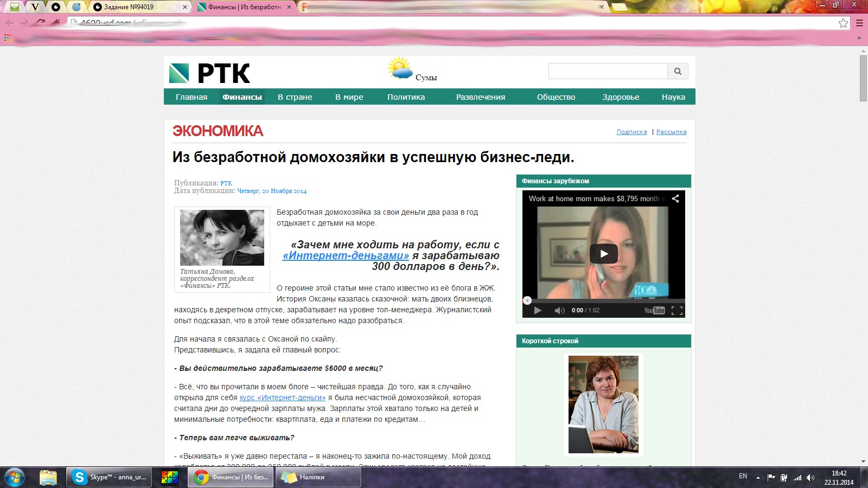Switch to the pinned mail tab
The width and height of the screenshot is (868, 488).
point(15,7)
